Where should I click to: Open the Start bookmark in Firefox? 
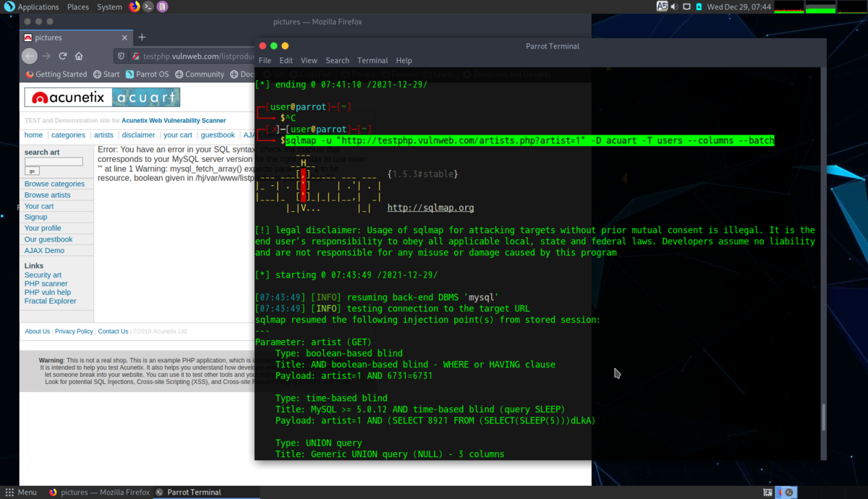106,74
